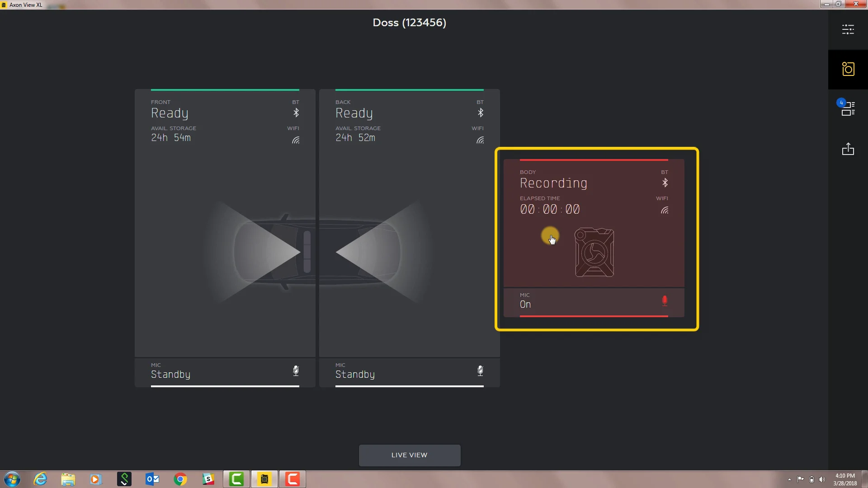Screen dimensions: 868x488
Task: Click the WiFi signal icon on Back camera
Action: pos(481,140)
